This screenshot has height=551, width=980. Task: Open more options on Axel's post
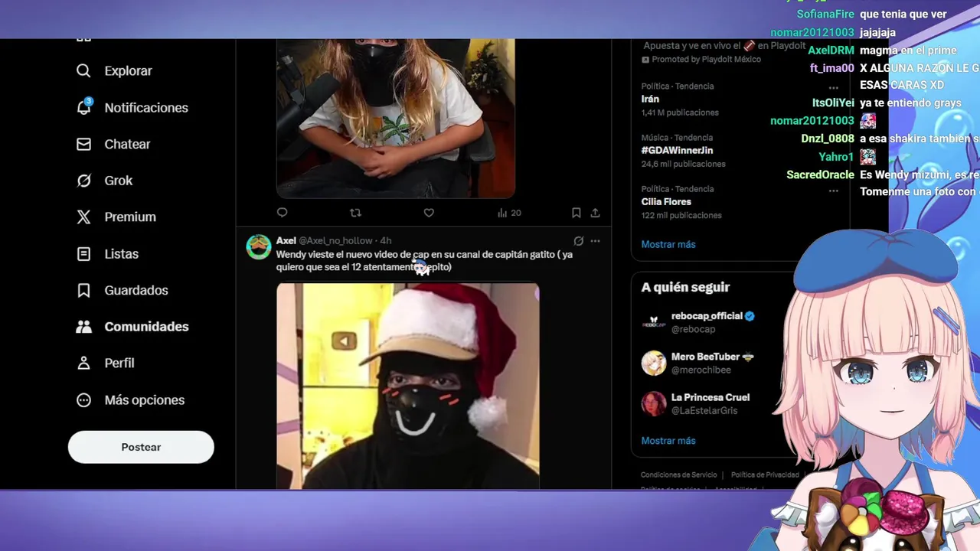point(595,240)
